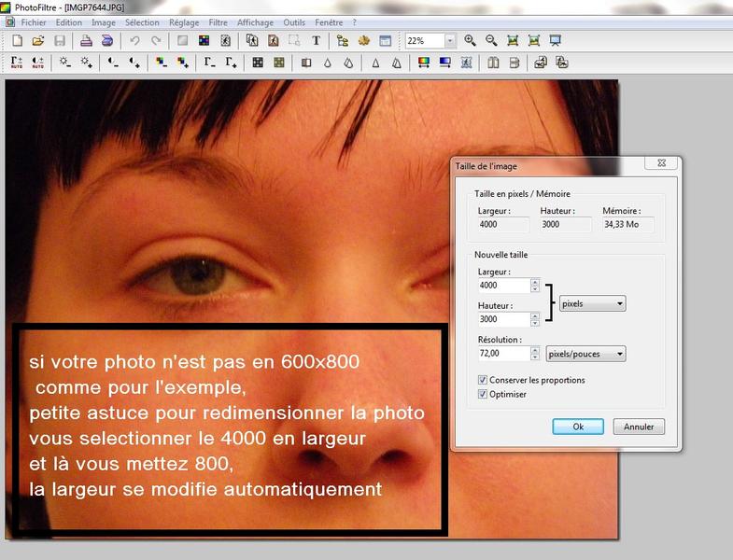Open the Filtre menu
The width and height of the screenshot is (733, 560).
pyautogui.click(x=218, y=22)
